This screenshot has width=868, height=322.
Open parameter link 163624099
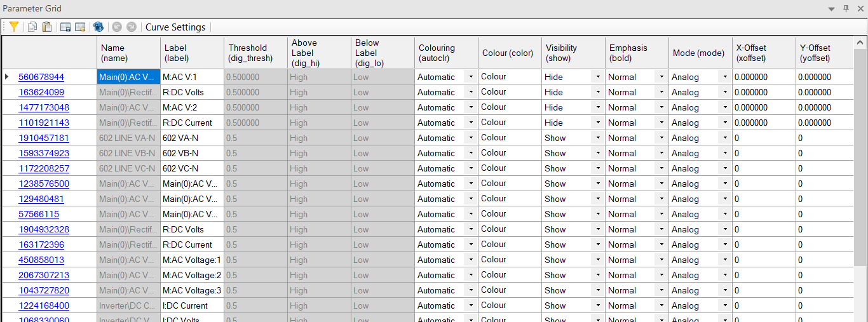tap(41, 92)
